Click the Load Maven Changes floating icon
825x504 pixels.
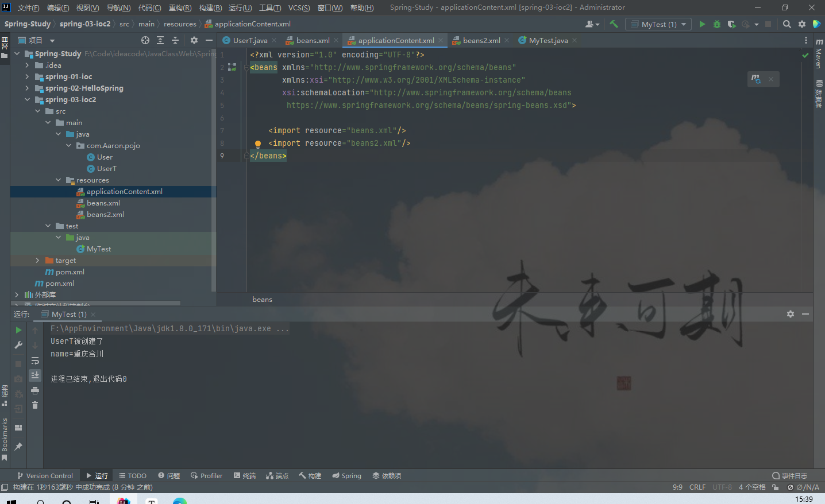(x=756, y=79)
